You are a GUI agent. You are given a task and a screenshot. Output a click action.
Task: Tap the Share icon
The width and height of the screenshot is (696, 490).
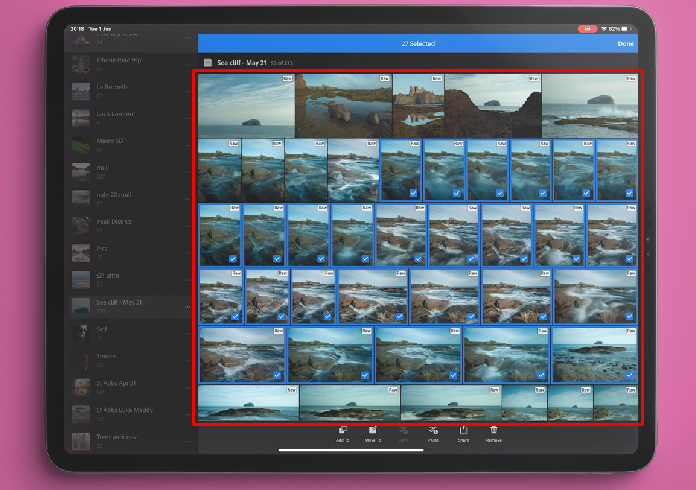tap(463, 431)
